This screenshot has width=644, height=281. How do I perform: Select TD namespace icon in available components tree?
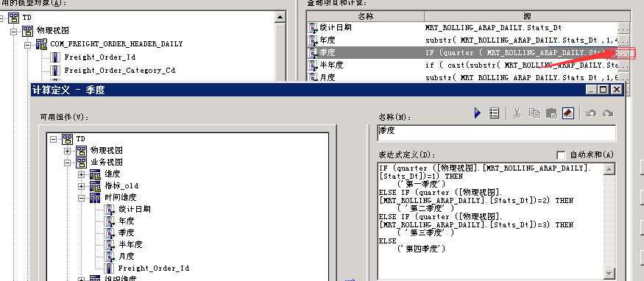pyautogui.click(x=68, y=139)
